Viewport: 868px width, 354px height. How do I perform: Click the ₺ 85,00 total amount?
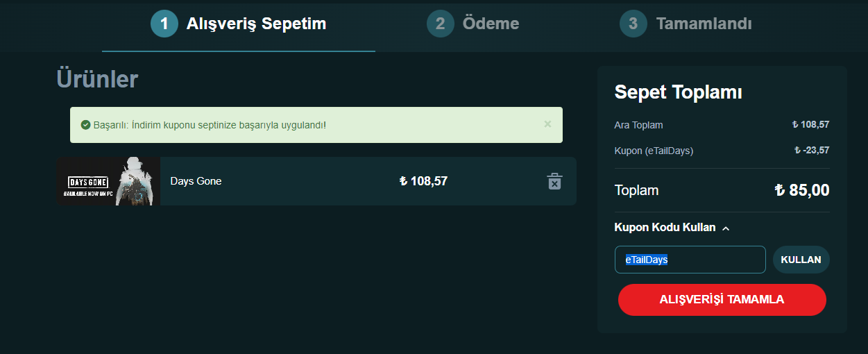(801, 190)
